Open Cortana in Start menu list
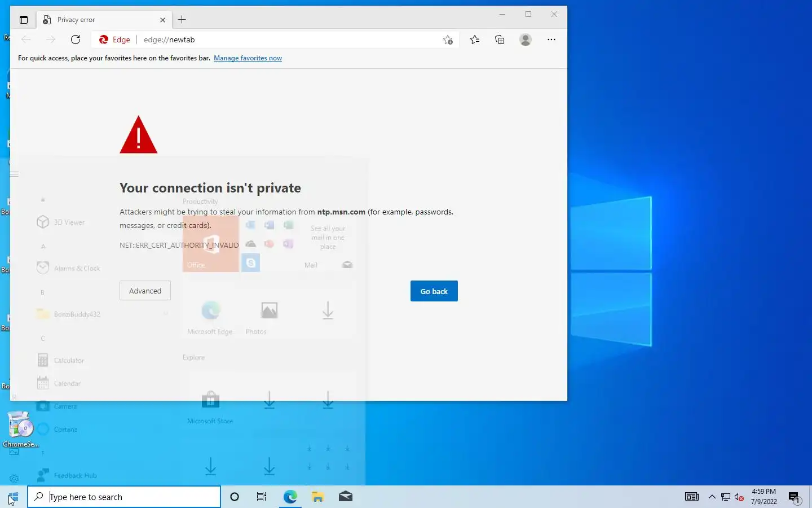The height and width of the screenshot is (508, 812). (67, 429)
